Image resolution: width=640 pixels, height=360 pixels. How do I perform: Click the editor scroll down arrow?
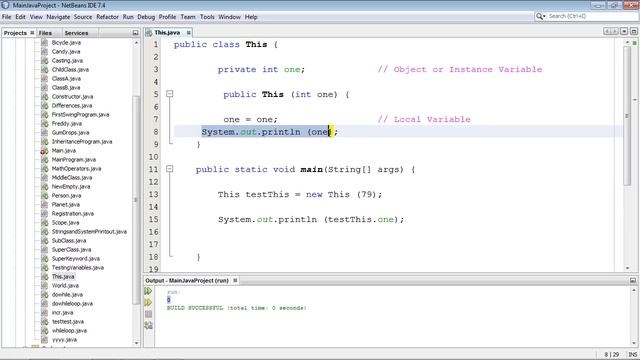pyautogui.click(x=628, y=268)
